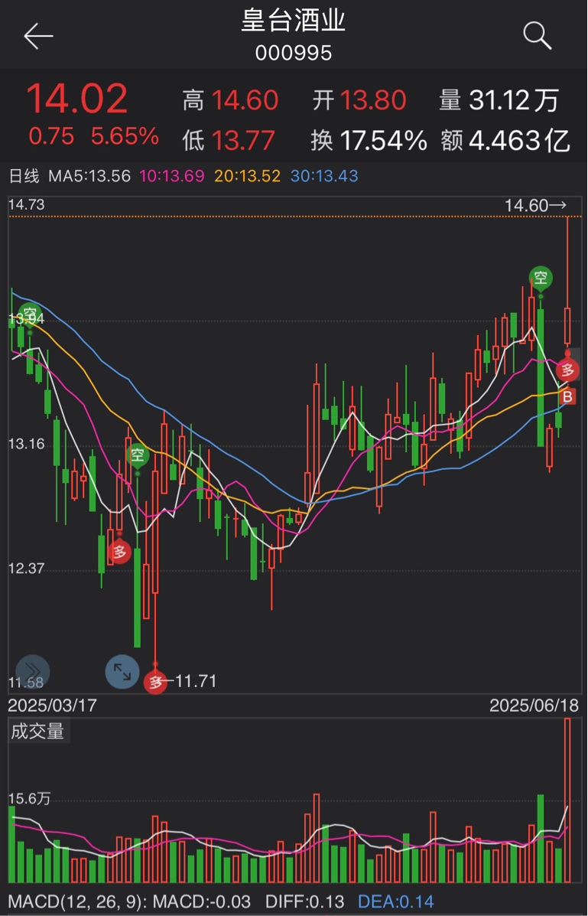Image resolution: width=588 pixels, height=916 pixels.
Task: Tap the 11.71 low price annotation
Action: click(x=197, y=681)
